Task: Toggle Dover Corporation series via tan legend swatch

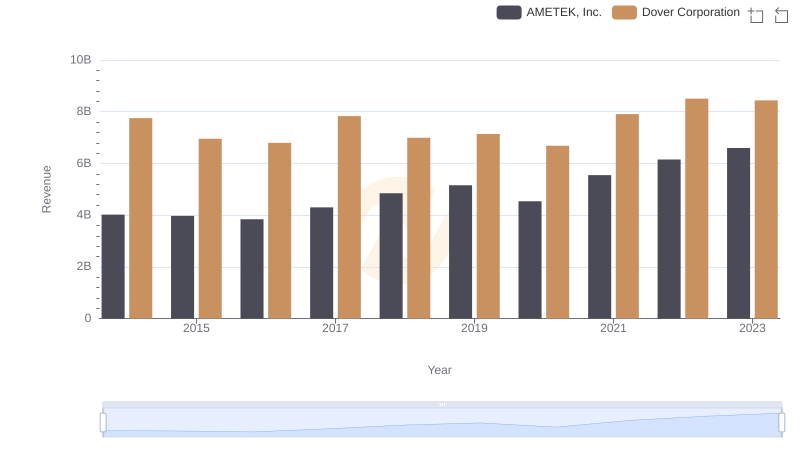Action: pos(625,12)
